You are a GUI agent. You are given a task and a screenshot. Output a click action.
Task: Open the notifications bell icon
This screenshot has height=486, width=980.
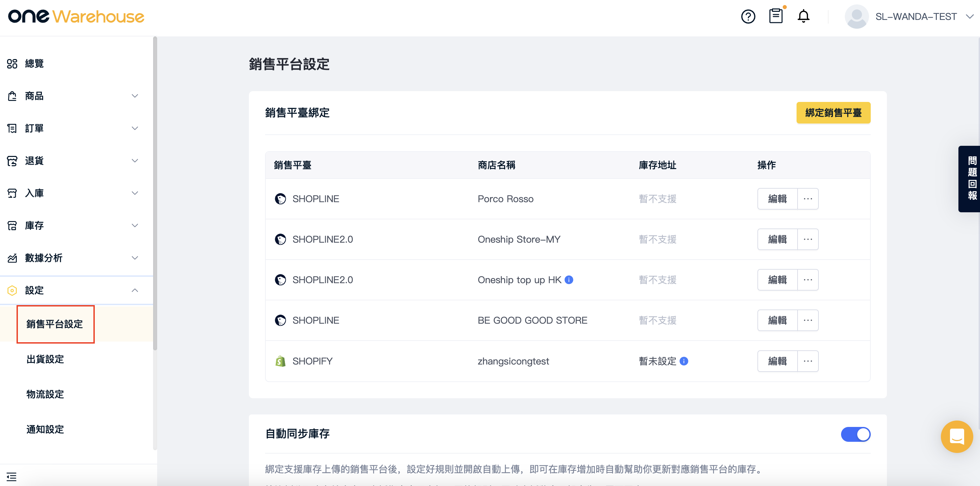804,17
